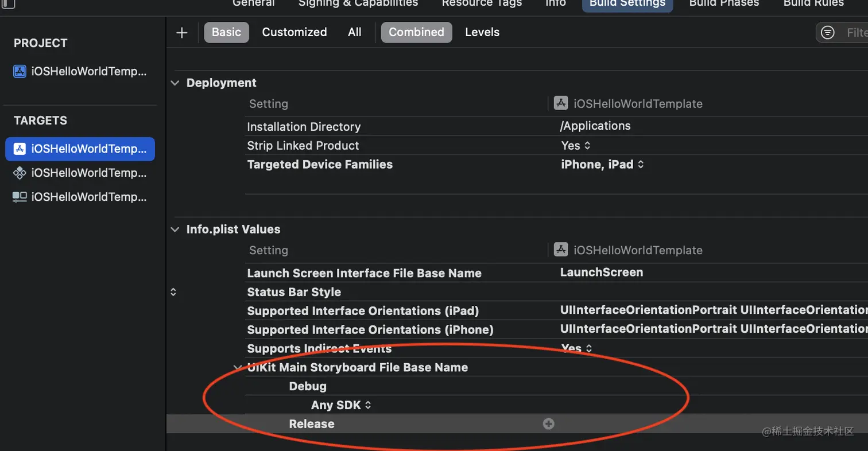Collapse the Deployment section

[x=175, y=83]
